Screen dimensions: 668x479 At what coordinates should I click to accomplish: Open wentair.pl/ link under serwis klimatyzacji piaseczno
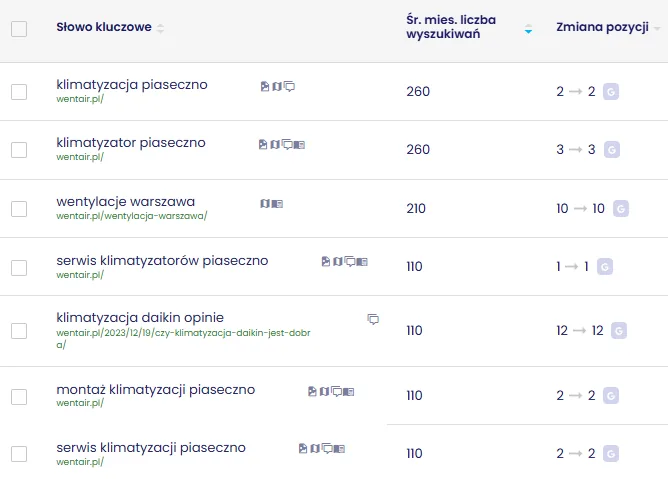click(x=80, y=462)
